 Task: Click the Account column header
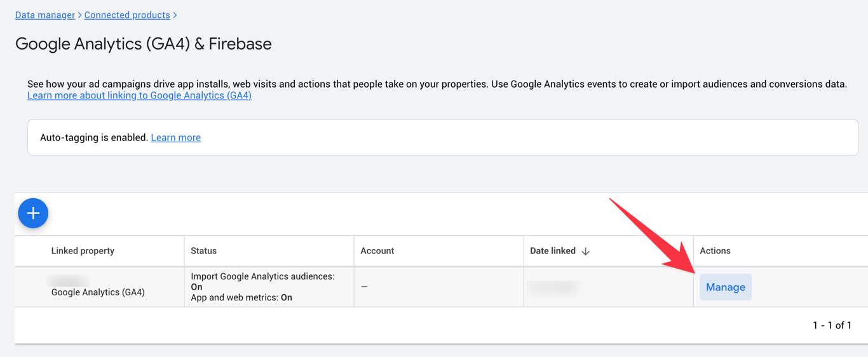[x=377, y=251]
